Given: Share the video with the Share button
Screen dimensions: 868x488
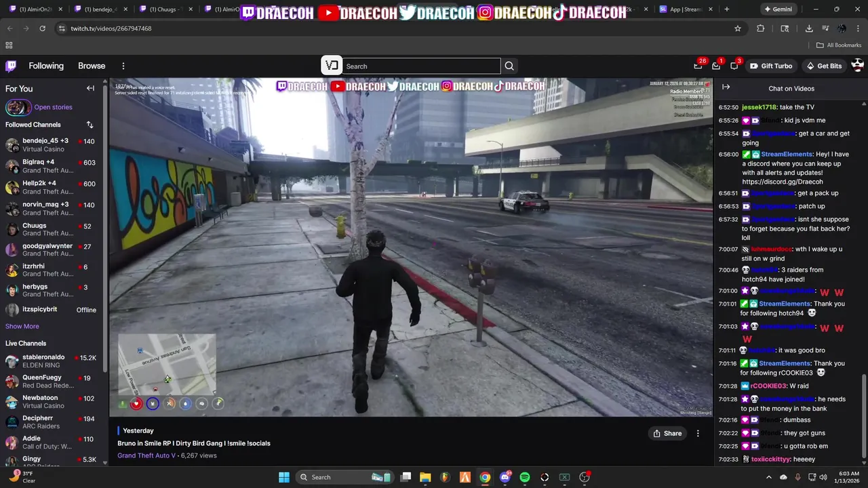Looking at the screenshot, I should tap(667, 433).
